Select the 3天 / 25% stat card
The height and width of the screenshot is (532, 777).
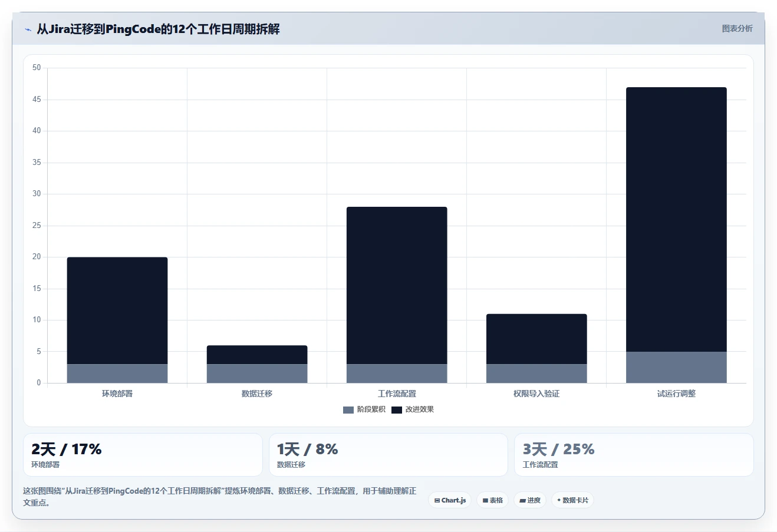tap(634, 455)
